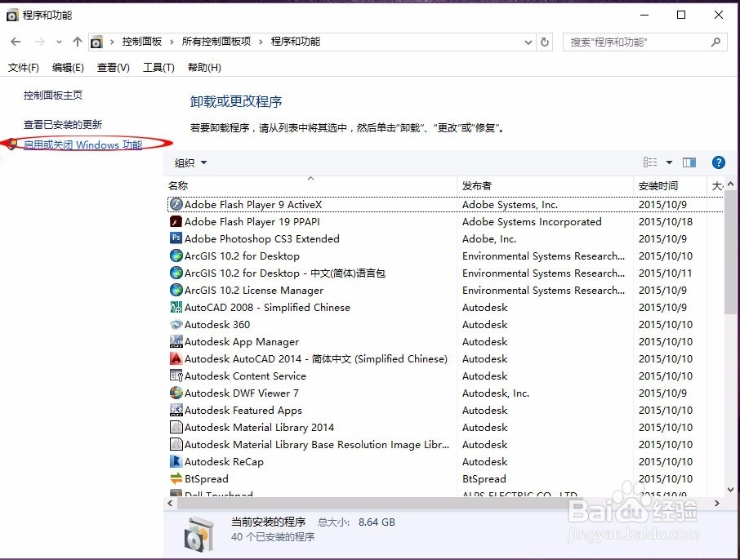Click the BtSpread program icon
The height and width of the screenshot is (560, 740).
pyautogui.click(x=176, y=478)
